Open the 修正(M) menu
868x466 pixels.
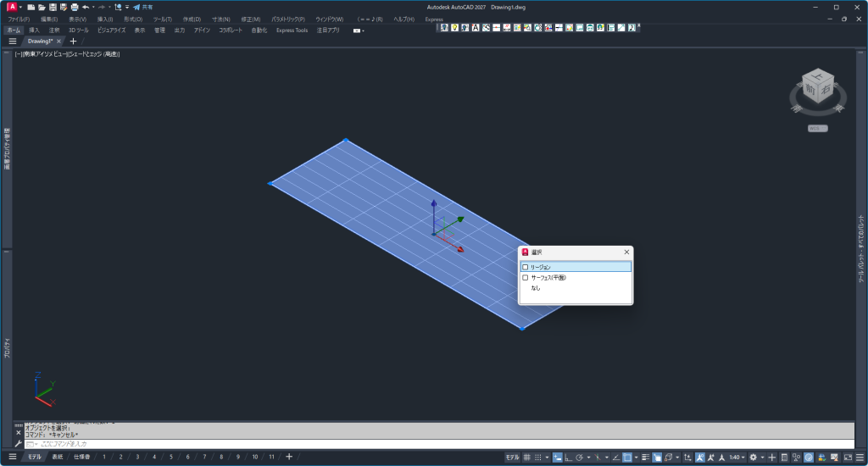click(250, 19)
